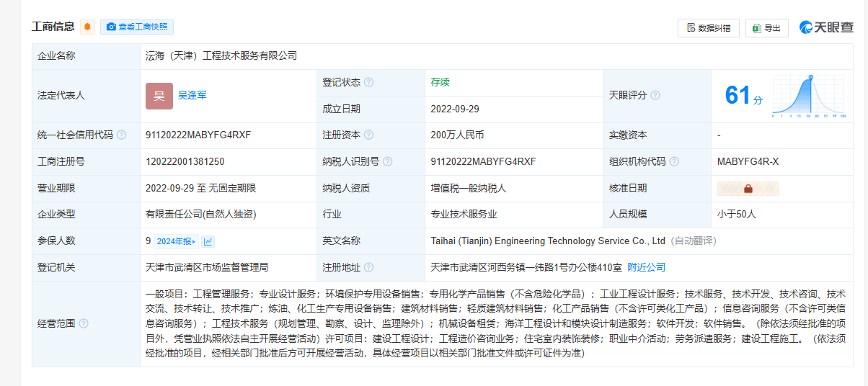Viewport: 868px width, 386px height.
Task: Click the 数据纠错 button
Action: point(709,28)
